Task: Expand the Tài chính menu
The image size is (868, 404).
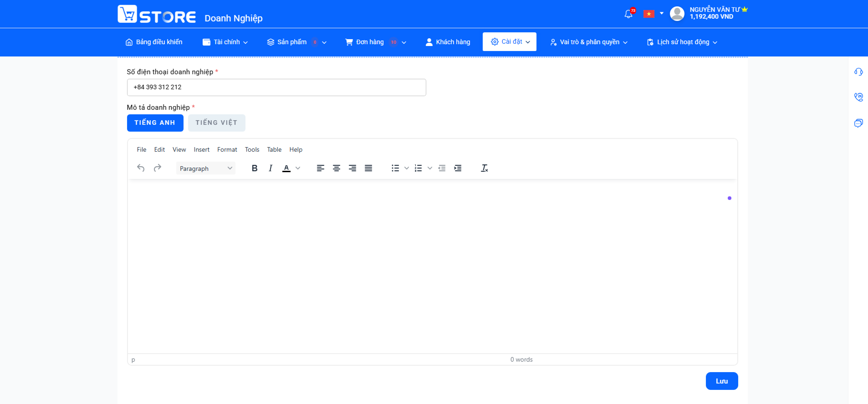Action: pyautogui.click(x=225, y=42)
